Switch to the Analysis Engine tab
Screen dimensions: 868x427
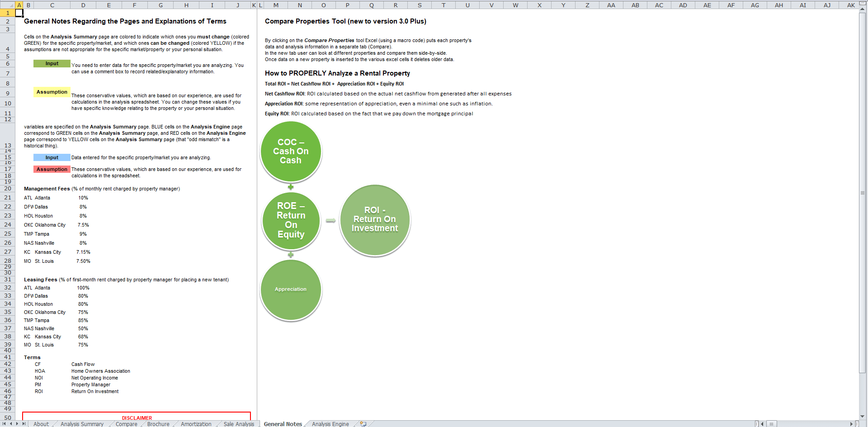point(330,424)
